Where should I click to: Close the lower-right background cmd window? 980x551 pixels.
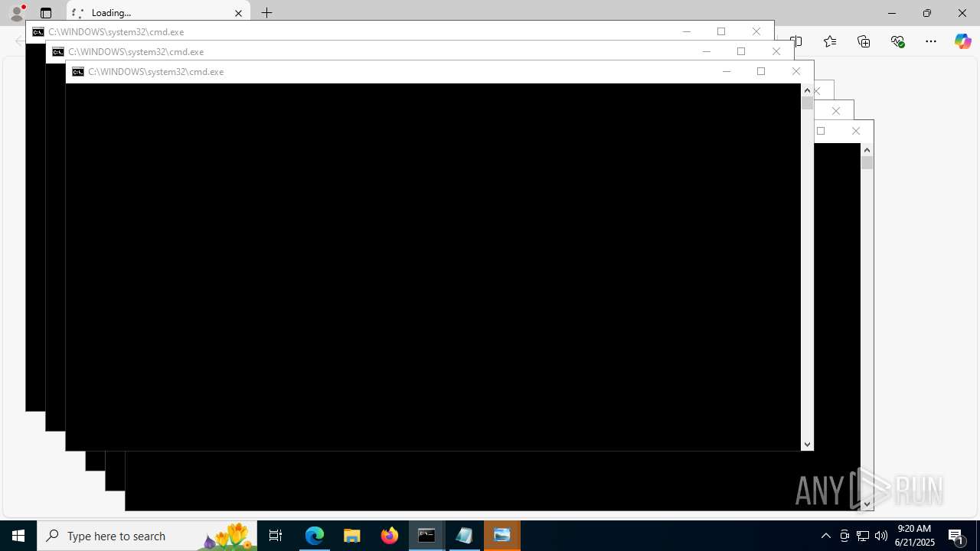coord(856,131)
